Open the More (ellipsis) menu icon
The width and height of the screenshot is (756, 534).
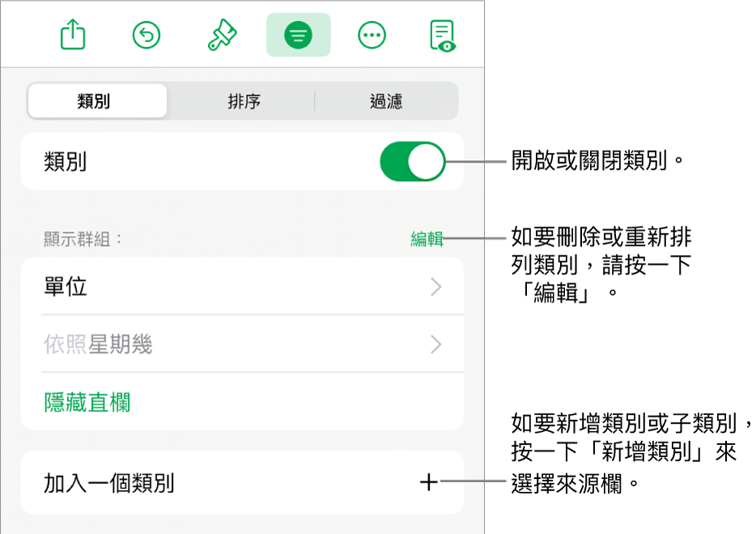372,35
